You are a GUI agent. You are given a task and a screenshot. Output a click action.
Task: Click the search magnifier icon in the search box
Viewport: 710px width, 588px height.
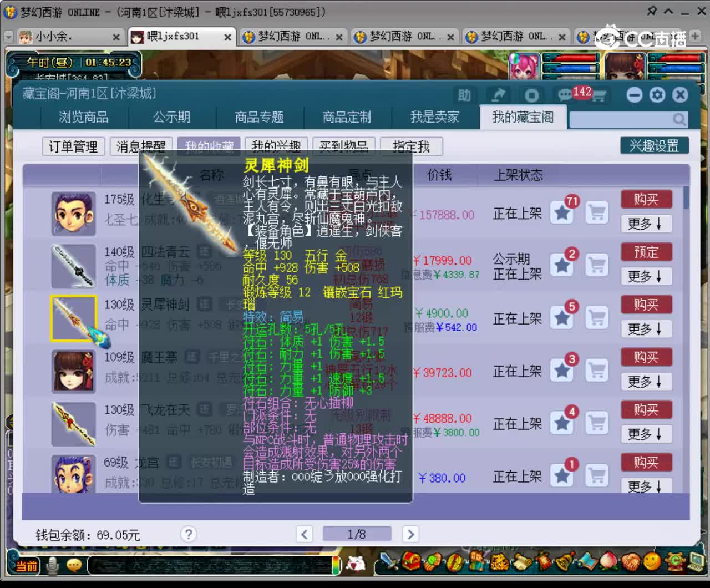(x=680, y=119)
